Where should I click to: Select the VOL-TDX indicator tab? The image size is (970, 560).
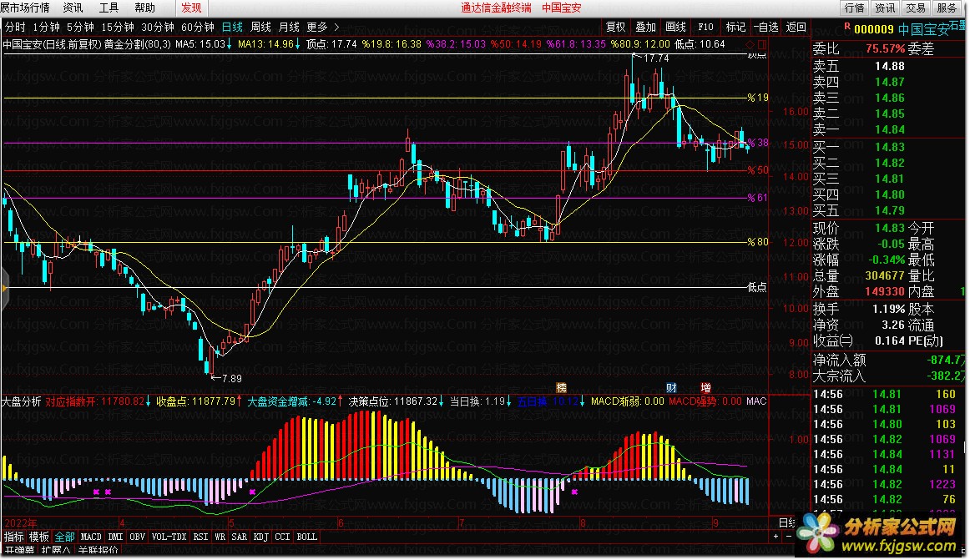pos(169,537)
